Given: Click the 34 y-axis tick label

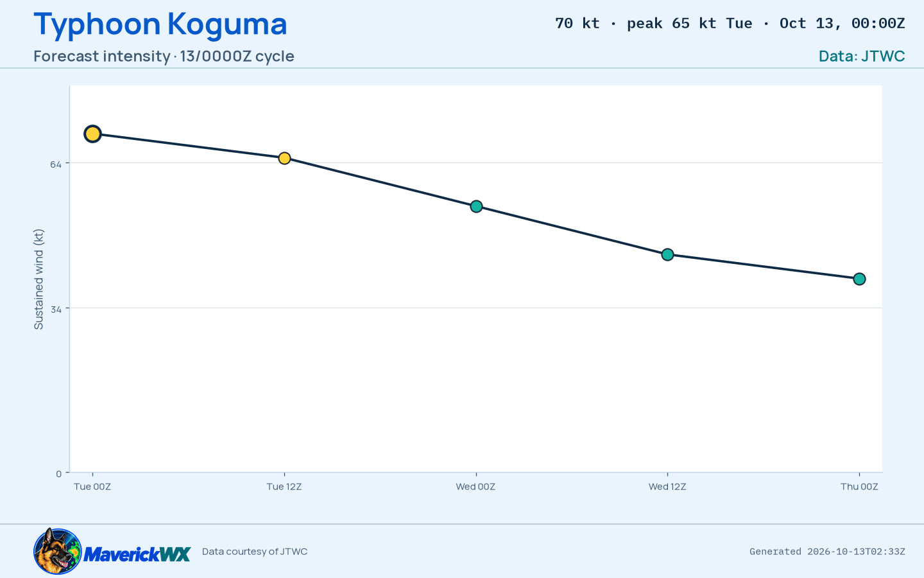Looking at the screenshot, I should click(56, 309).
